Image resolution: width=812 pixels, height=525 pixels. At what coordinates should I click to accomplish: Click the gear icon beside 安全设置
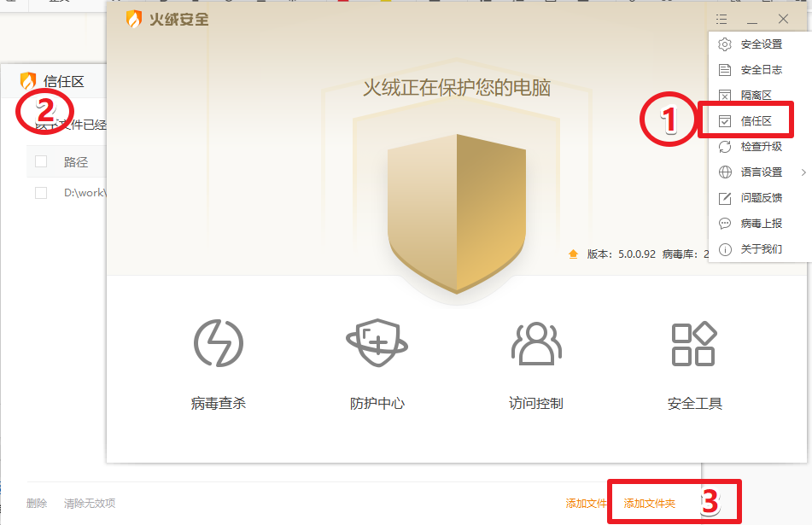pyautogui.click(x=725, y=44)
